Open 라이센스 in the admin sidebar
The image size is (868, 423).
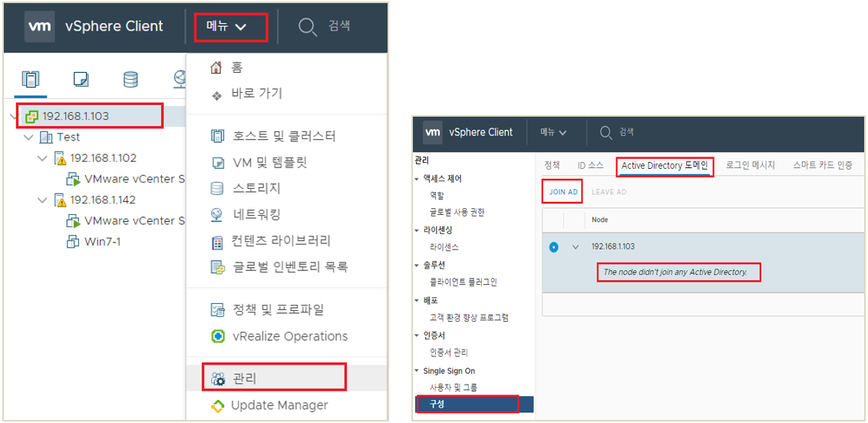pos(444,247)
